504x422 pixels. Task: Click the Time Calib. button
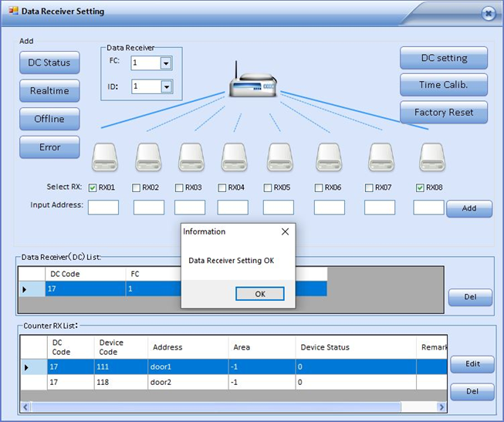tap(444, 85)
